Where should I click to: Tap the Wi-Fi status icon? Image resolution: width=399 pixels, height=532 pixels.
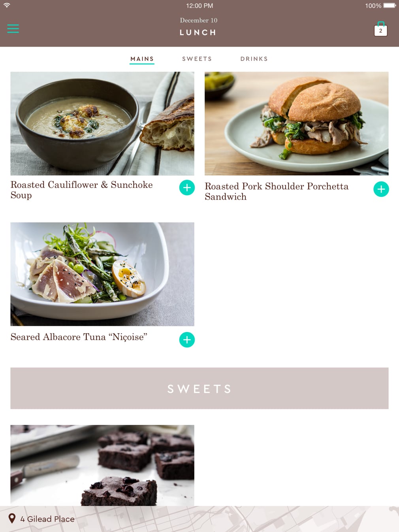(7, 5)
